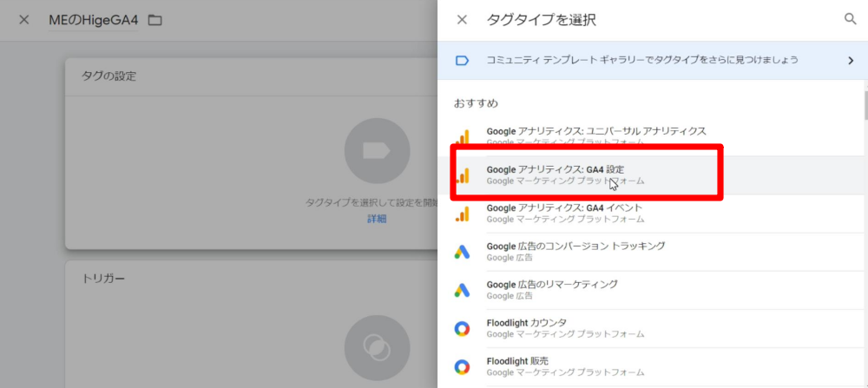
Task: Click the Google Ads remarketing icon
Action: pos(462,290)
